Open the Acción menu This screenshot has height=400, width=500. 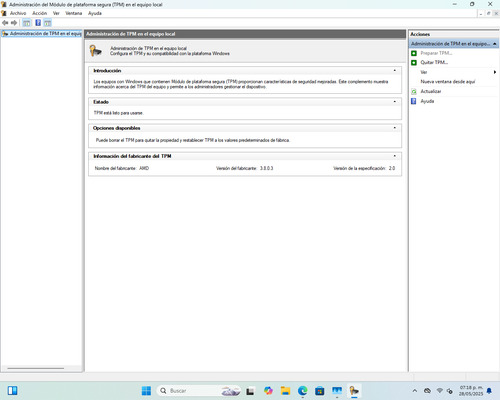tap(40, 13)
